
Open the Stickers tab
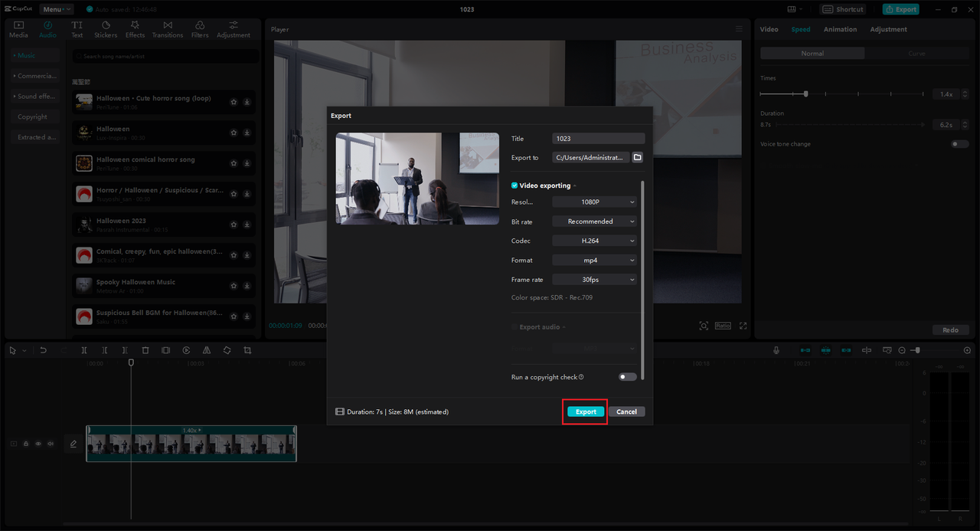pos(106,29)
